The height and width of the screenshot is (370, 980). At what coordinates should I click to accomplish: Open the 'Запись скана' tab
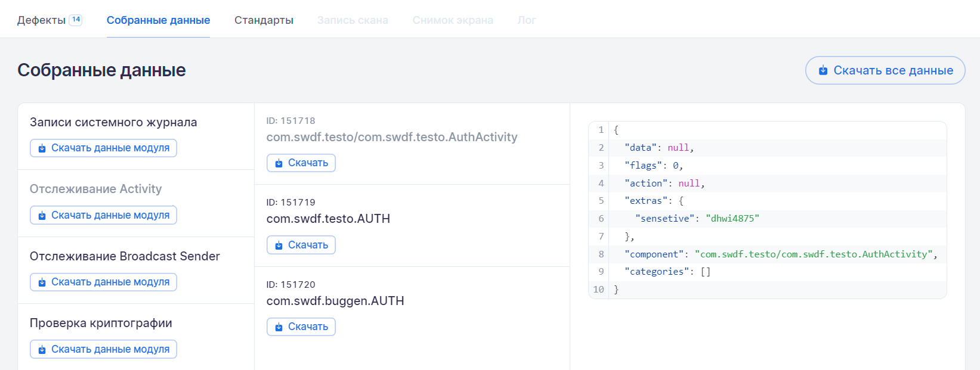coord(353,20)
